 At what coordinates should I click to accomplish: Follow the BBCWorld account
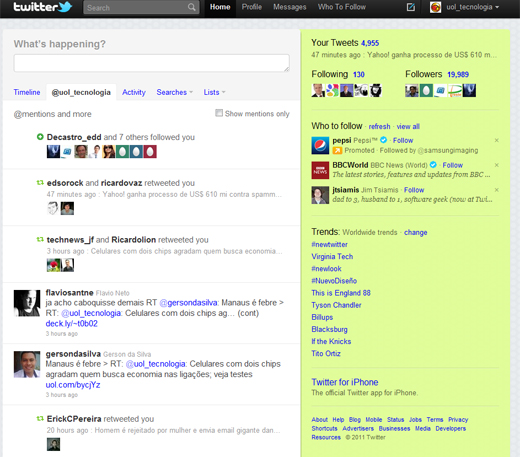[452, 165]
